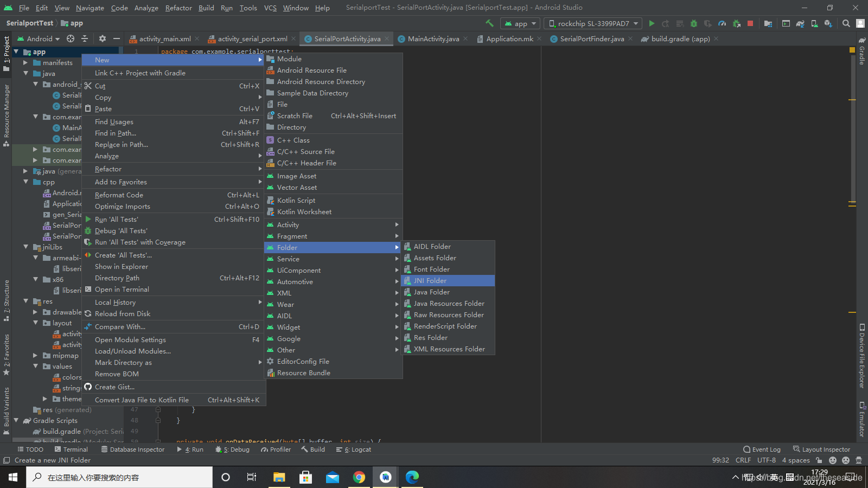
Task: Select Android Resource Directory menu entry
Action: [333, 82]
